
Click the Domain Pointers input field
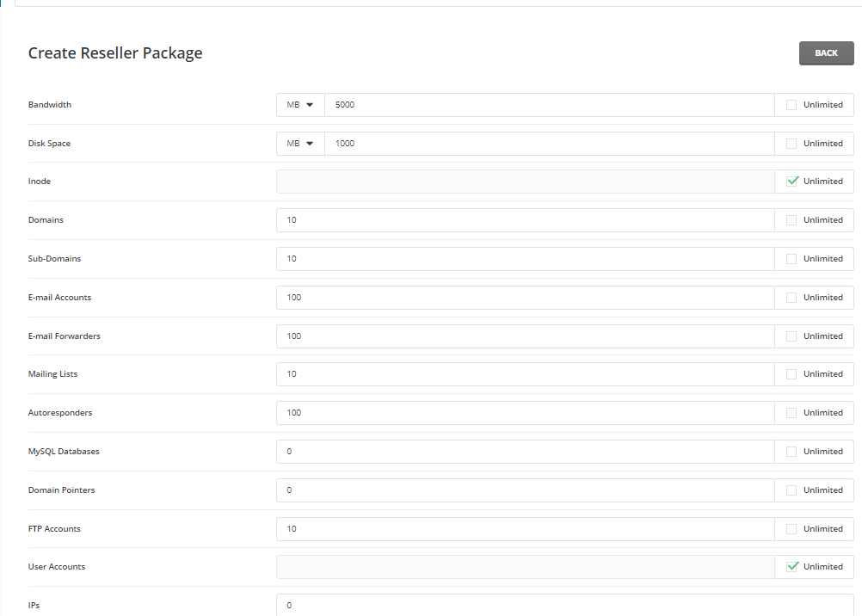(x=525, y=490)
